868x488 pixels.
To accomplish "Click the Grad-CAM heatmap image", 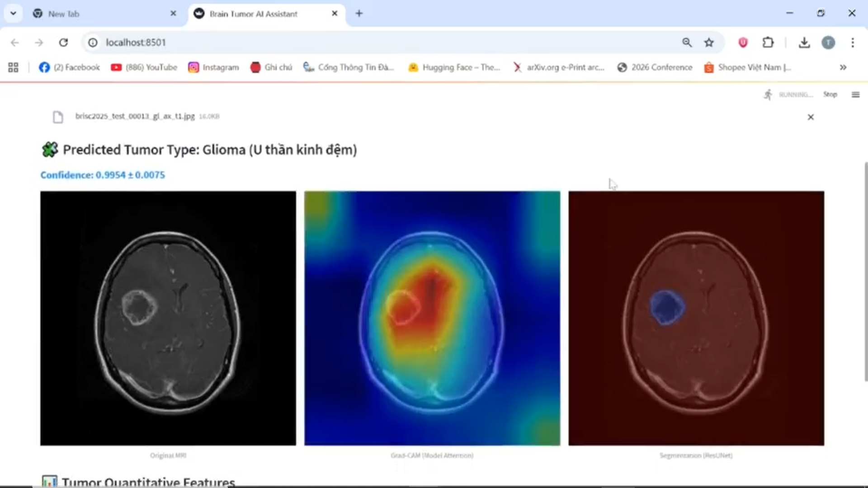I will (x=432, y=318).
